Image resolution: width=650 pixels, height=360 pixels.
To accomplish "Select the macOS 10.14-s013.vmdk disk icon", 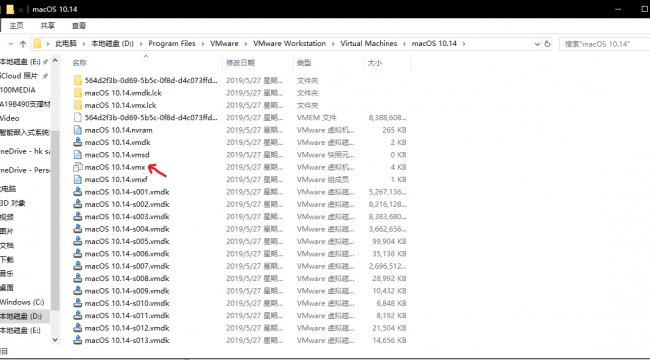I will coord(78,340).
